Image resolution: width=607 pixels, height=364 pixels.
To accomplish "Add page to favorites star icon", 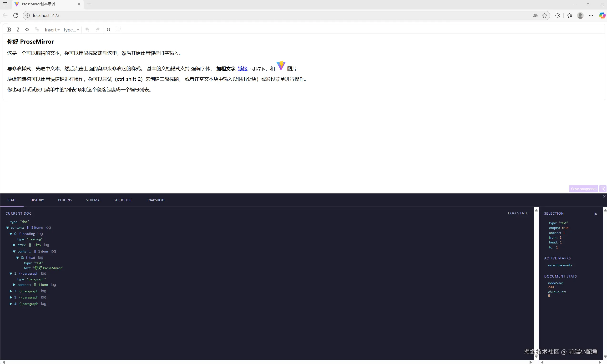I will point(545,15).
